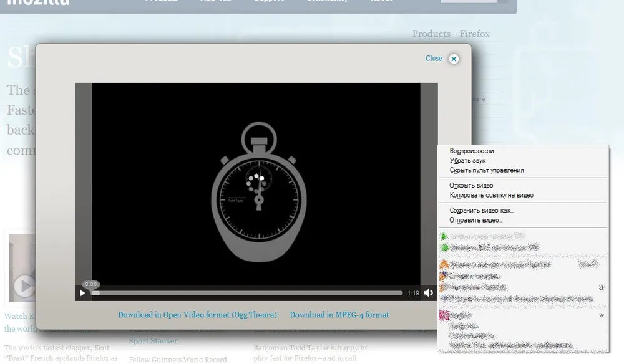Click the background video thumbnail play icon
The height and width of the screenshot is (364, 624).
[x=24, y=287]
